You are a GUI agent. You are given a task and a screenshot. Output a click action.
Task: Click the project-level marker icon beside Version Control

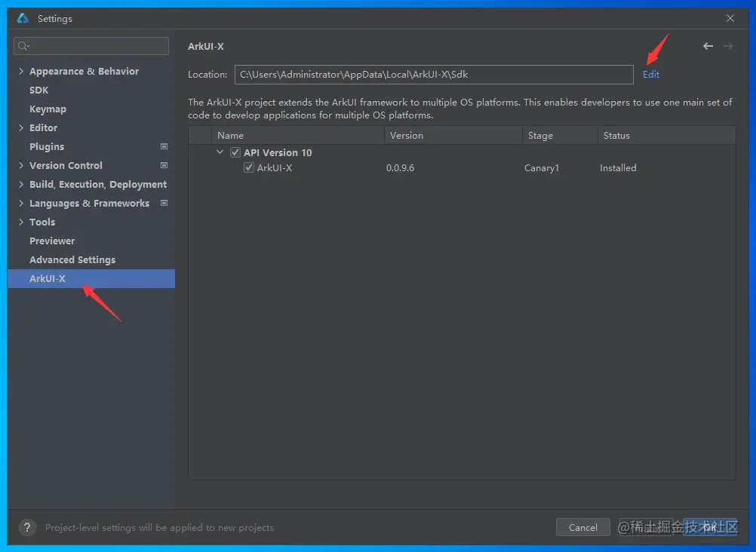[164, 165]
